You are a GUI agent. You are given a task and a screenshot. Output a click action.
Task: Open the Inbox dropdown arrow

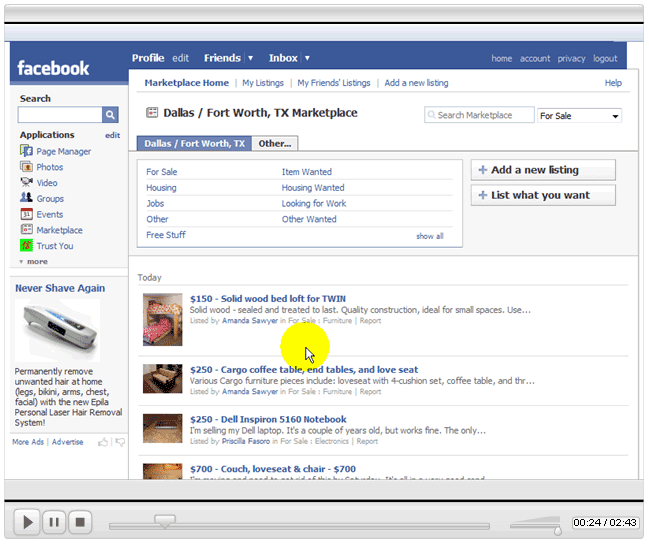pos(307,58)
